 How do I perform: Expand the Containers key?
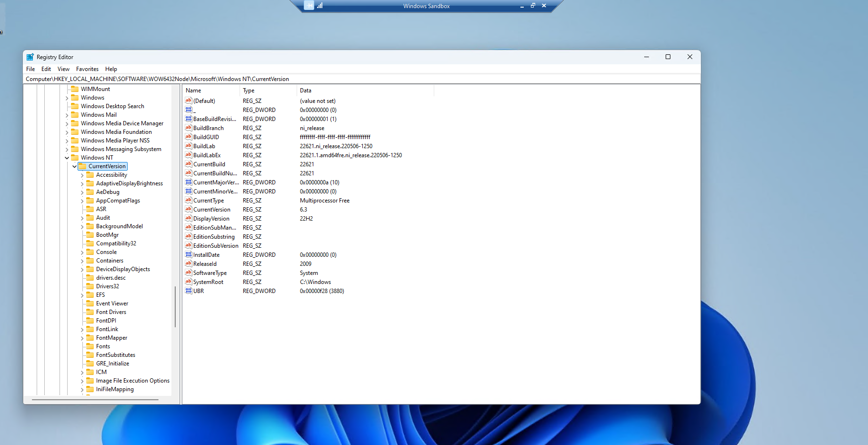point(82,261)
